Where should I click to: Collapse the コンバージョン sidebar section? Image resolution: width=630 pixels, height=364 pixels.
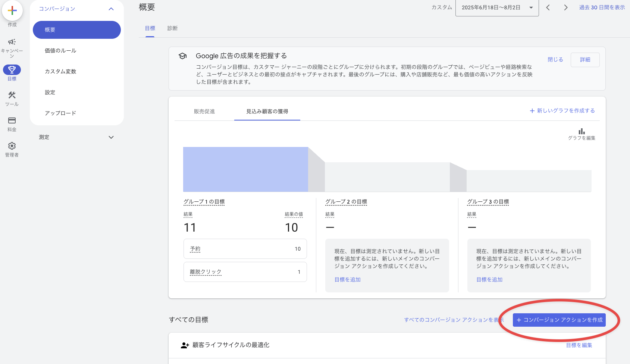111,9
